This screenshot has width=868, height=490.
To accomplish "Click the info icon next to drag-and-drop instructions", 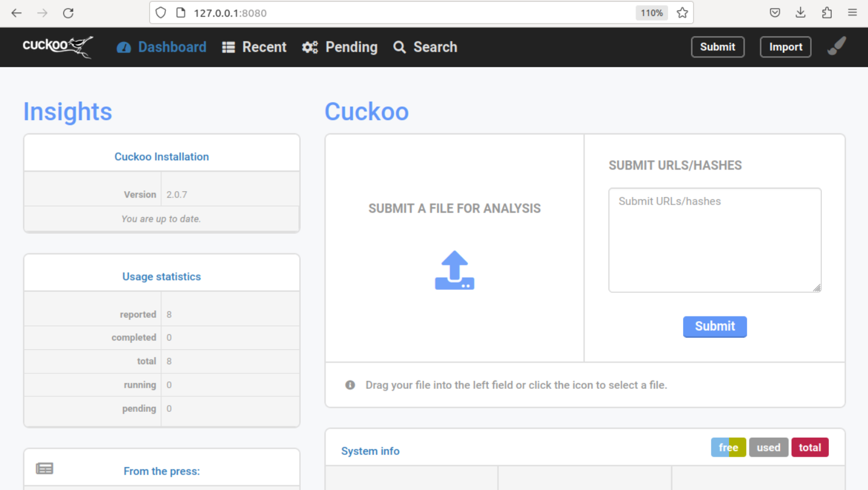I will pyautogui.click(x=350, y=385).
